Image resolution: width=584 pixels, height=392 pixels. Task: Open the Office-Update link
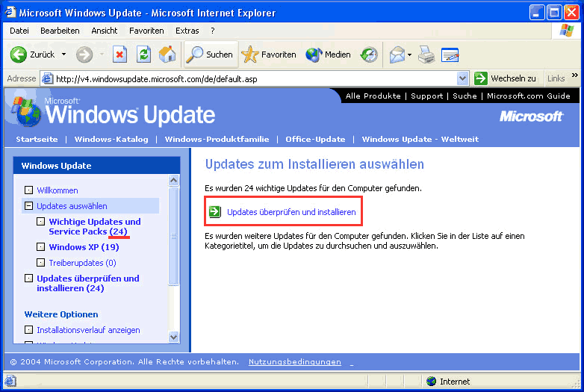[x=315, y=139]
